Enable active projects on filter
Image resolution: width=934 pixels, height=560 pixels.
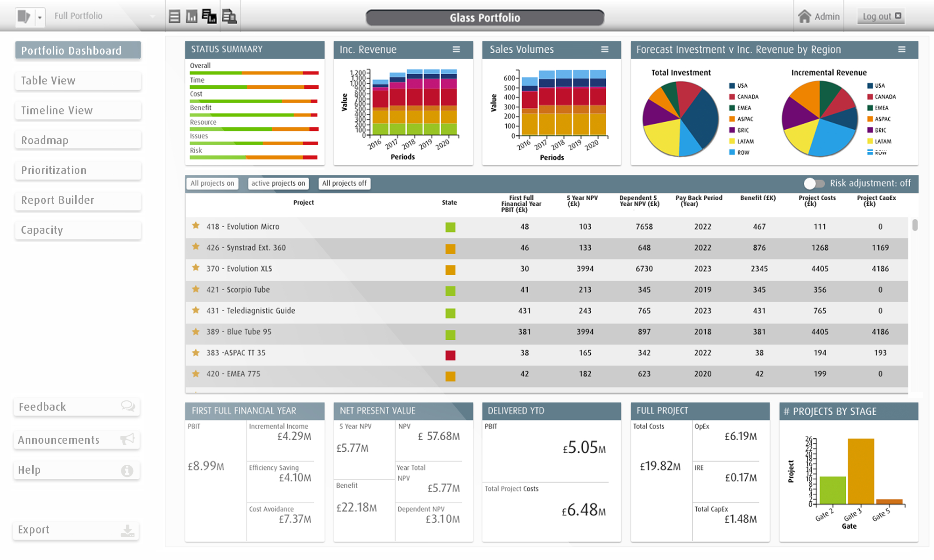click(277, 183)
